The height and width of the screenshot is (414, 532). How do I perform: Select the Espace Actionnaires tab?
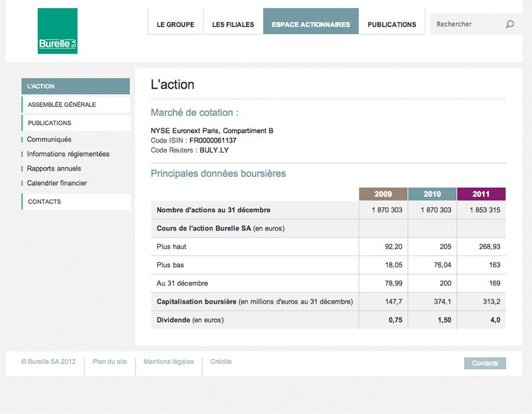pos(310,24)
